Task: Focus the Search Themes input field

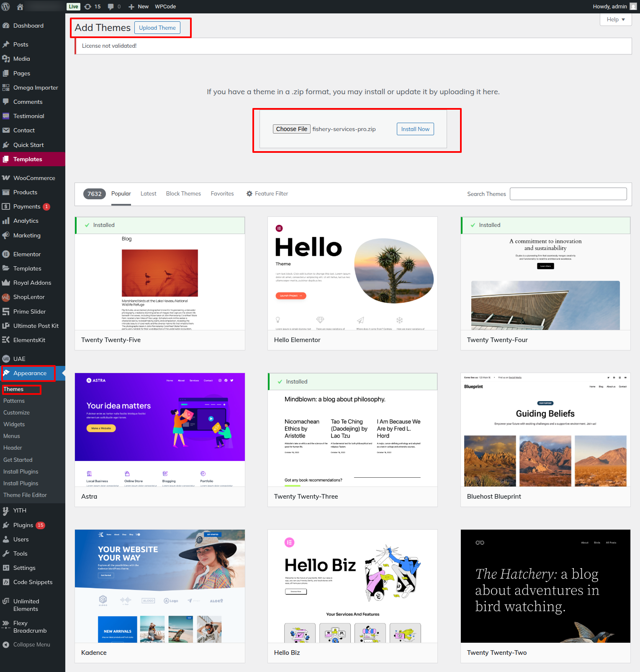Action: [568, 194]
